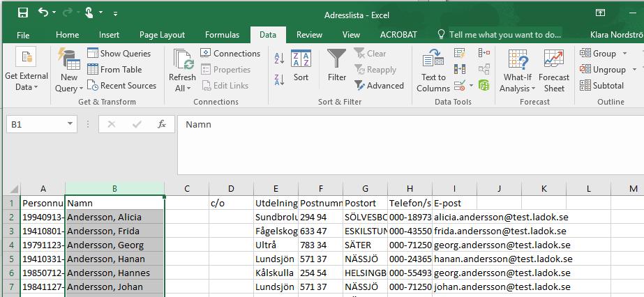Select column E header

click(276, 188)
